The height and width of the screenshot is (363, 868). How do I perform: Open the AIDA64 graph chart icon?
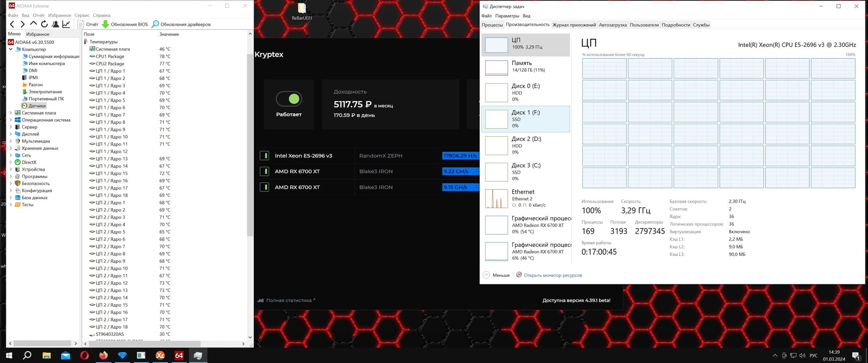pyautogui.click(x=66, y=24)
